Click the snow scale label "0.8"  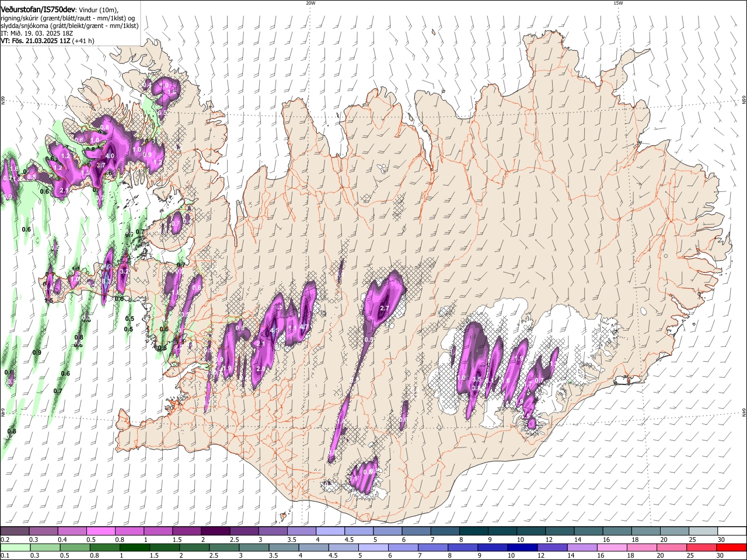pos(120,540)
